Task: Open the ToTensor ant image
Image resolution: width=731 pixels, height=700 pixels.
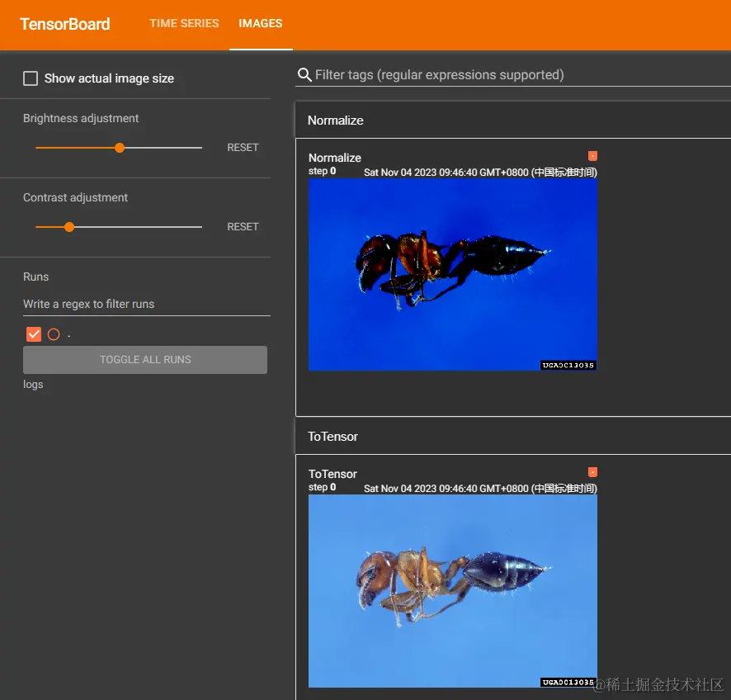Action: [x=453, y=591]
